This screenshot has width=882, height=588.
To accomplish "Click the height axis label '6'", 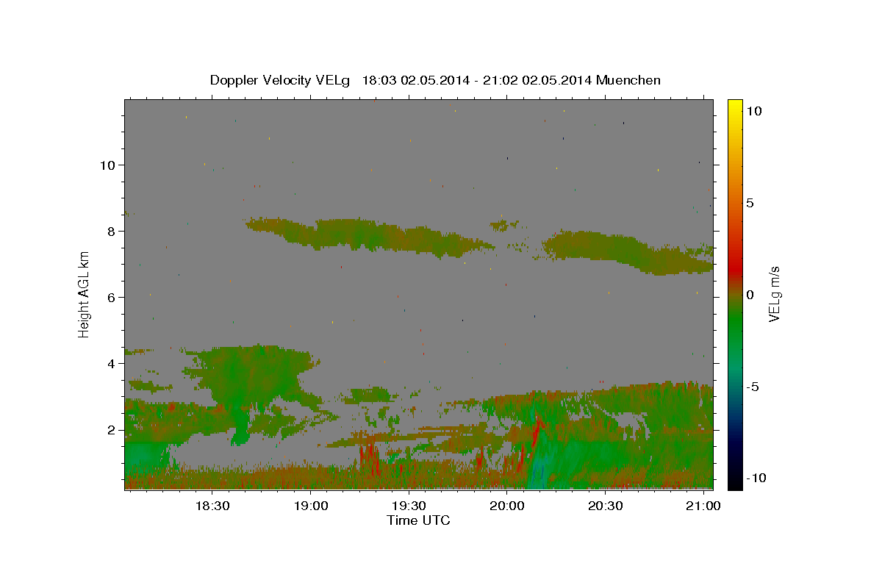I will pos(110,297).
